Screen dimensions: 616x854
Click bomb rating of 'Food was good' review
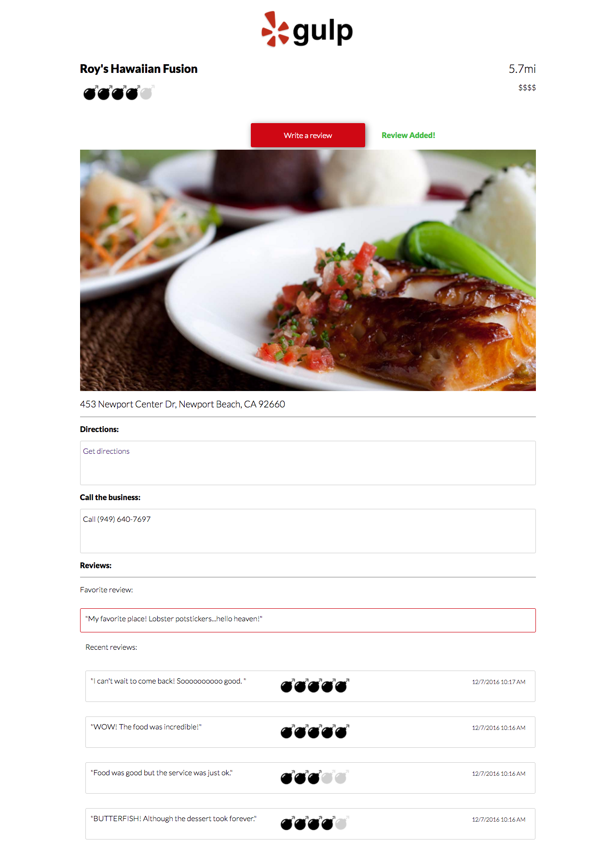[x=315, y=777]
